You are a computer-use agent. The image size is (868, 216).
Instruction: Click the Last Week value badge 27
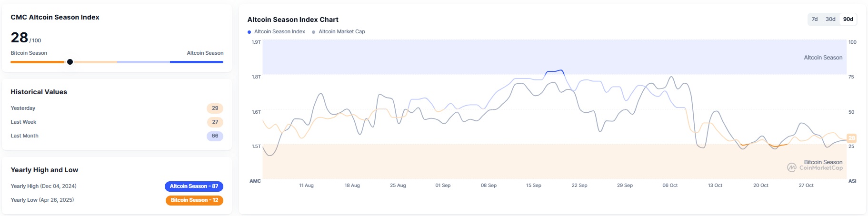click(215, 122)
